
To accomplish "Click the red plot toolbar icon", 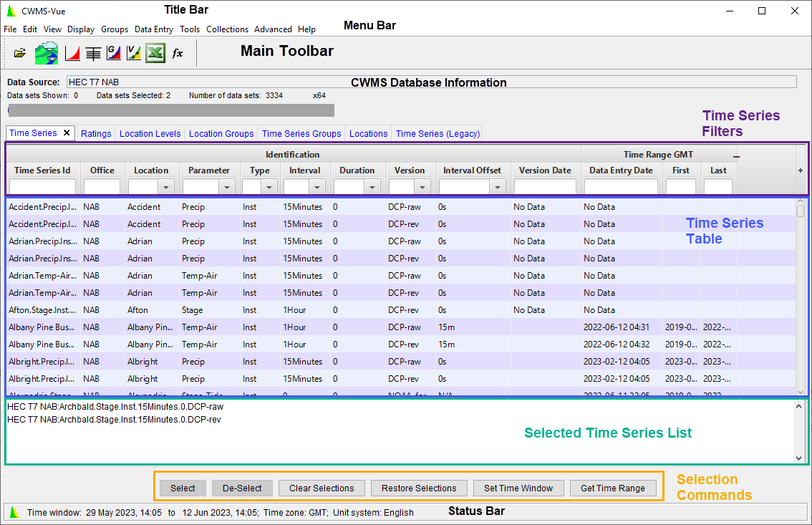I will coord(72,53).
